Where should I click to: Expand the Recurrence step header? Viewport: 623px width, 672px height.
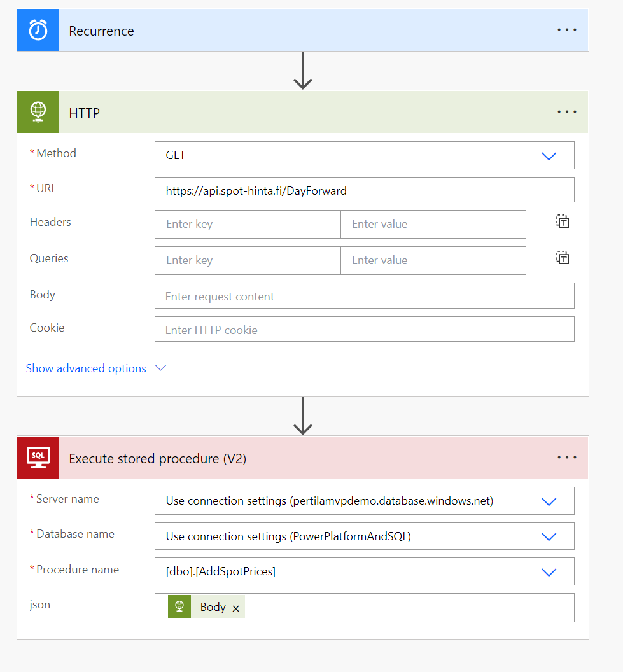305,31
